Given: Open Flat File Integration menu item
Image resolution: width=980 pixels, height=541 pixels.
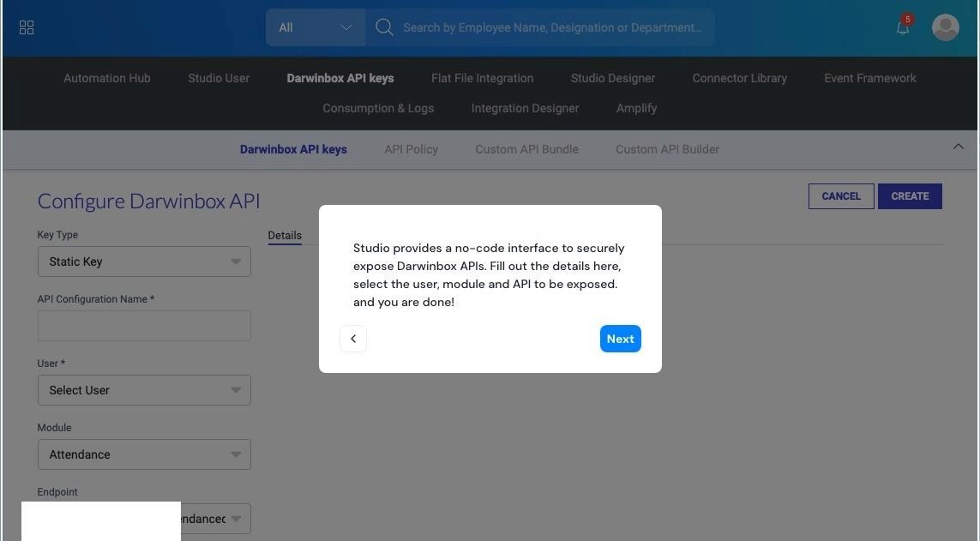Looking at the screenshot, I should tap(482, 78).
